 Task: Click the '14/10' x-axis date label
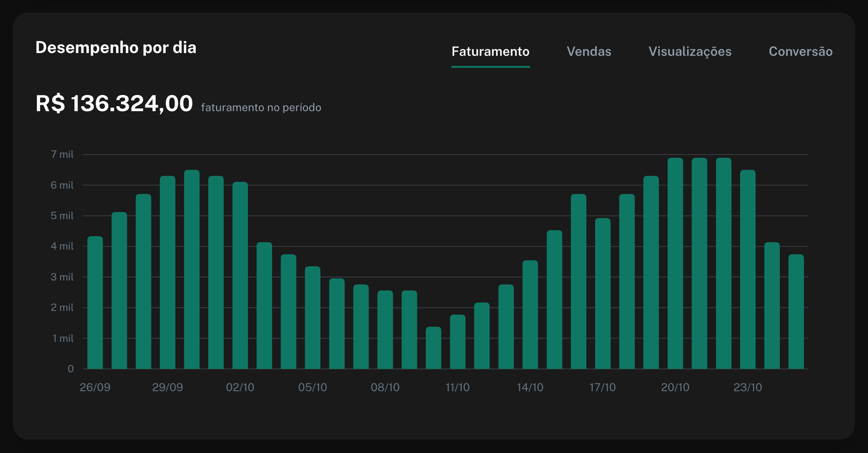tap(530, 387)
